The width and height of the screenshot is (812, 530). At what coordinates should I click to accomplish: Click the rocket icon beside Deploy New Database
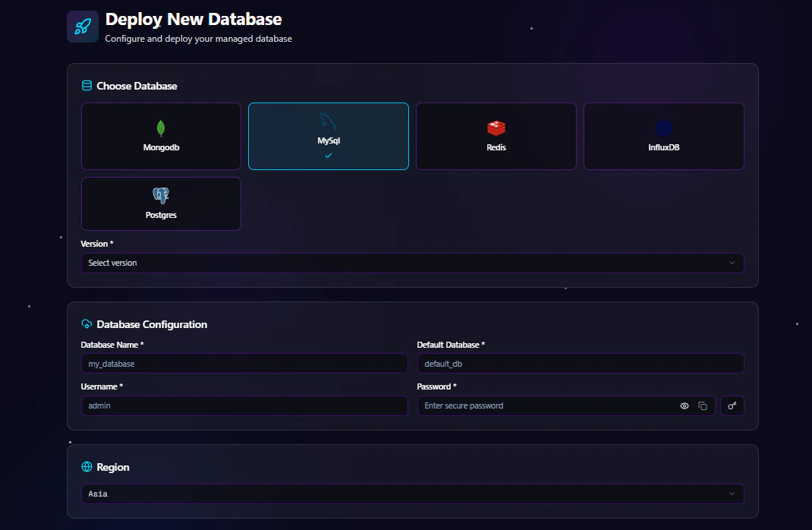[x=83, y=27]
